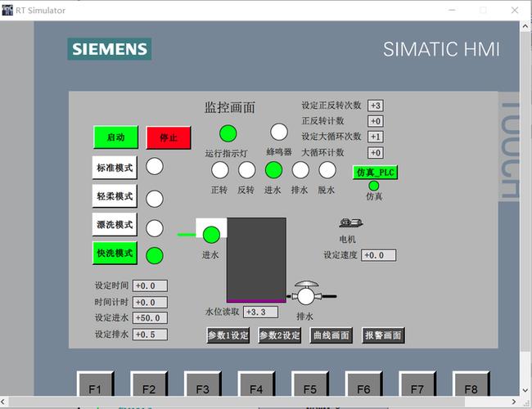532x409 pixels.
Task: Click the F6 function key
Action: [x=363, y=384]
